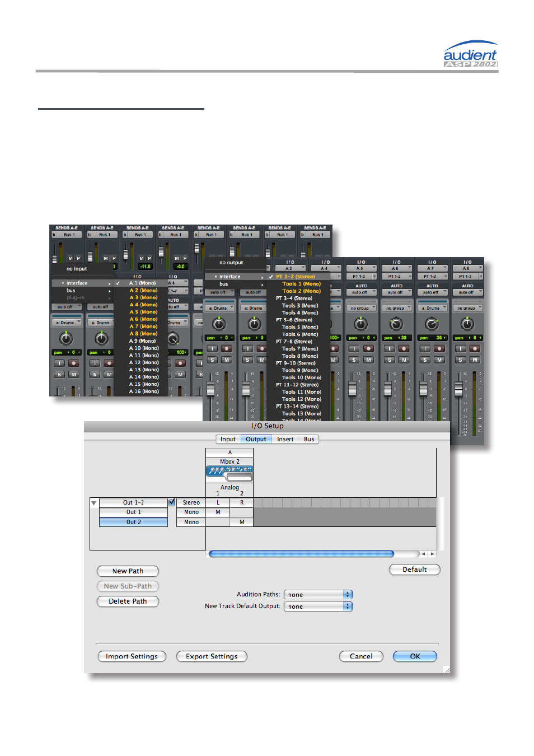The height and width of the screenshot is (756, 534).
Task: Adjust the pan knob on the A 6 channel
Action: [396, 324]
